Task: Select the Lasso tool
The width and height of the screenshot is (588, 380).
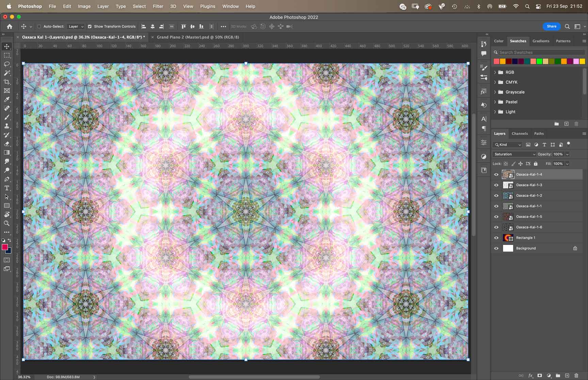Action: coord(7,64)
